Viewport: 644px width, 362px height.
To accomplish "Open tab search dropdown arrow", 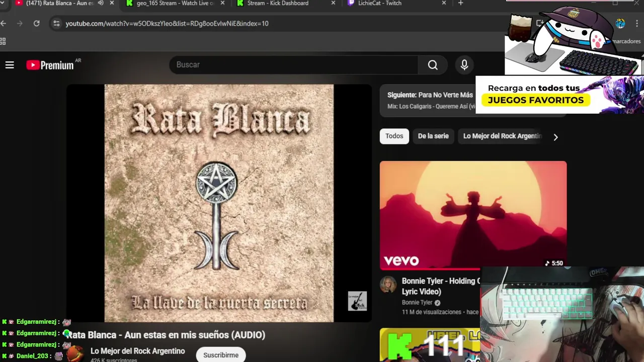I will 3,3.
